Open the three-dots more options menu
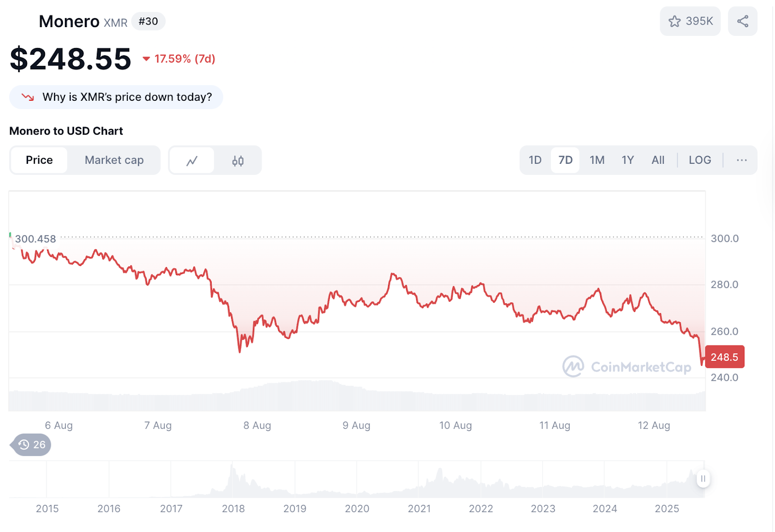The height and width of the screenshot is (532, 775). (x=741, y=160)
